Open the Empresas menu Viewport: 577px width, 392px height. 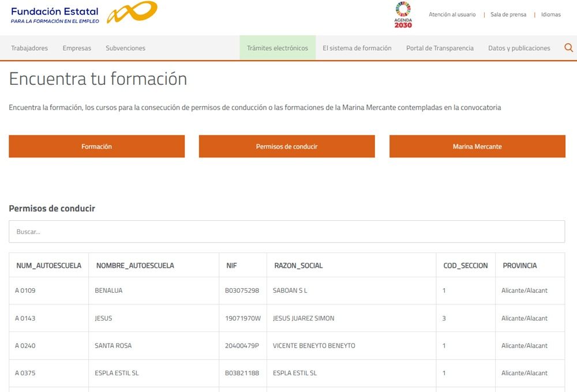(77, 48)
